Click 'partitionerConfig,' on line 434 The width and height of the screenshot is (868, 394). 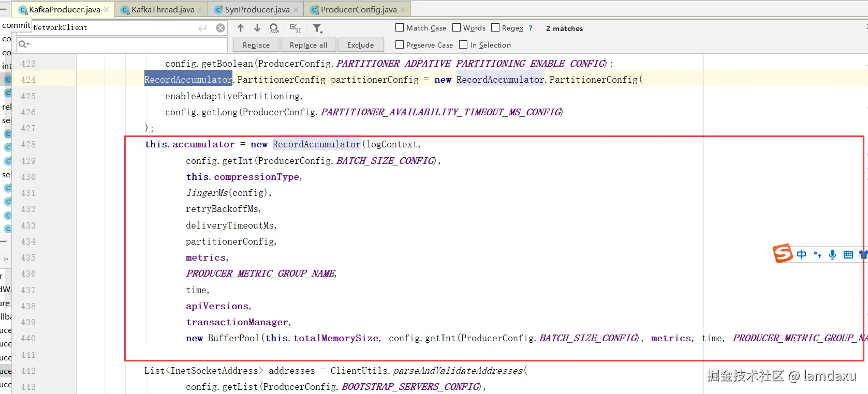[231, 241]
